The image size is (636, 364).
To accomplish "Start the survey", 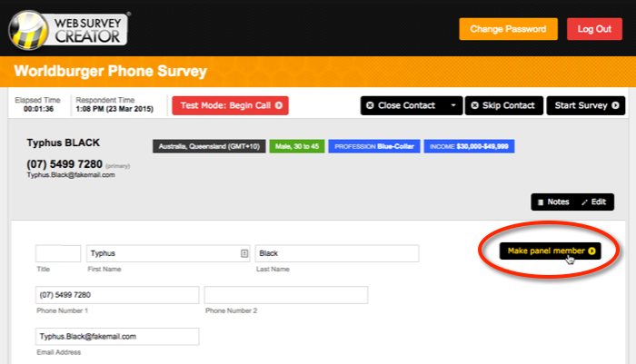I will 586,105.
